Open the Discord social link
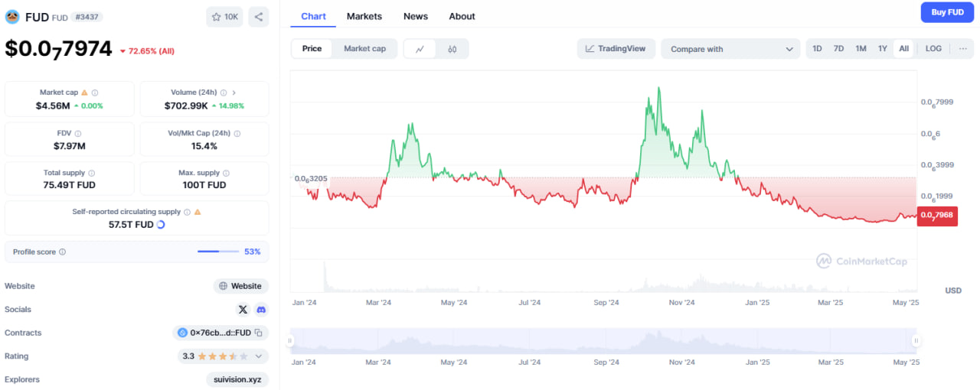 (x=261, y=310)
